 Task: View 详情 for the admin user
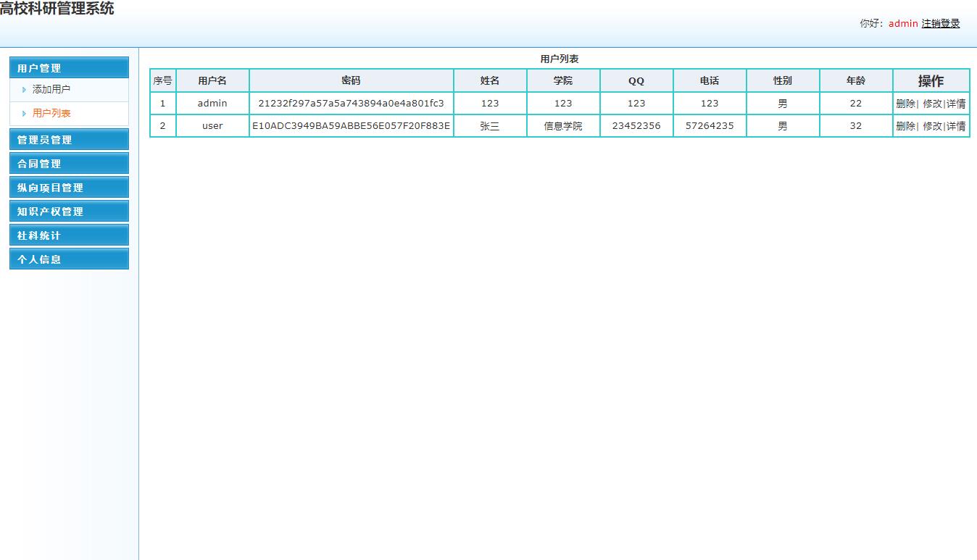tap(957, 104)
